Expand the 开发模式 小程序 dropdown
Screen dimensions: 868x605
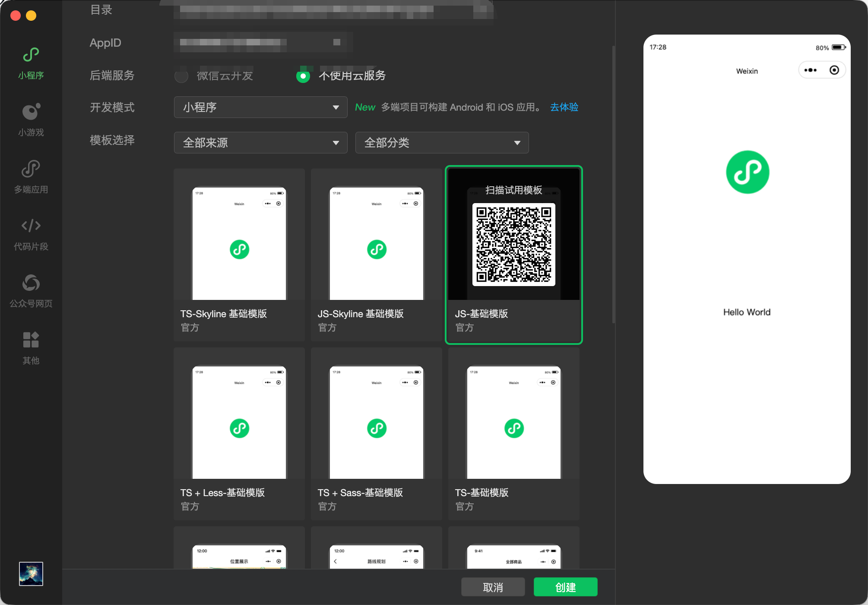tap(260, 107)
